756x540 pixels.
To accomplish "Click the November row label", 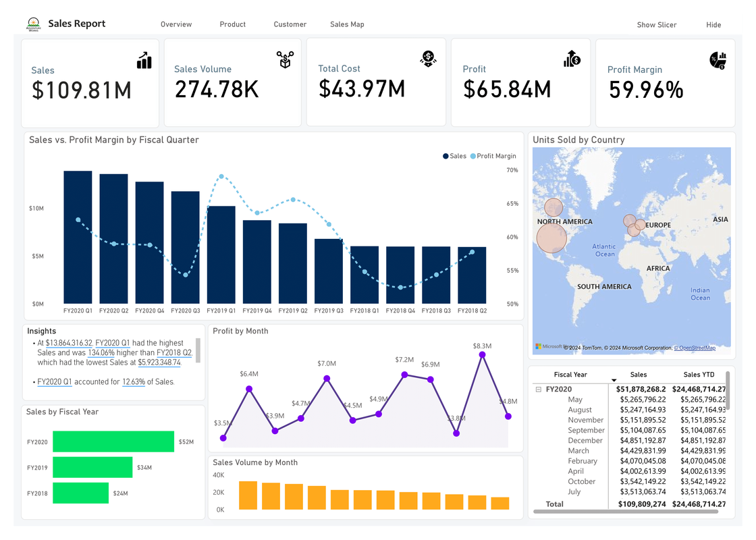I will tap(585, 420).
